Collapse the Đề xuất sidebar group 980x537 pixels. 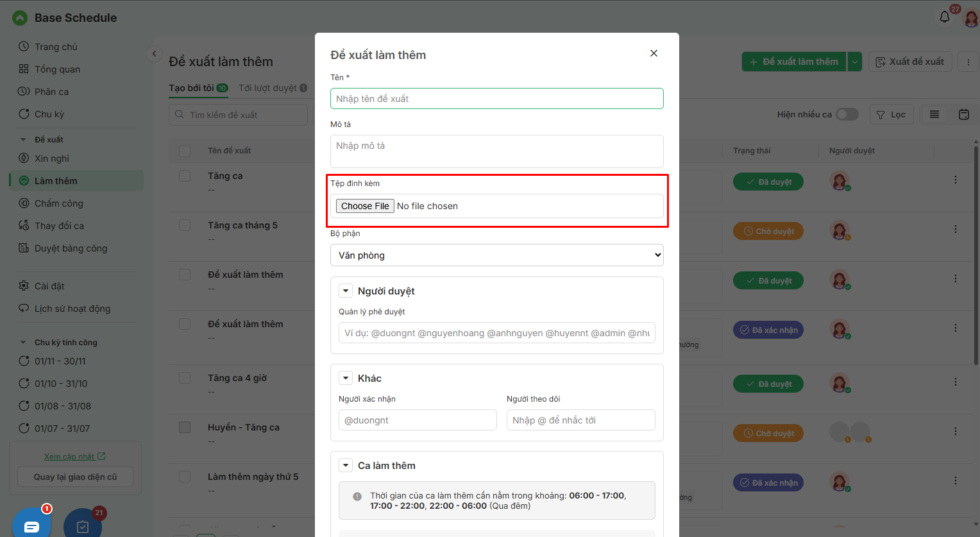(x=24, y=139)
